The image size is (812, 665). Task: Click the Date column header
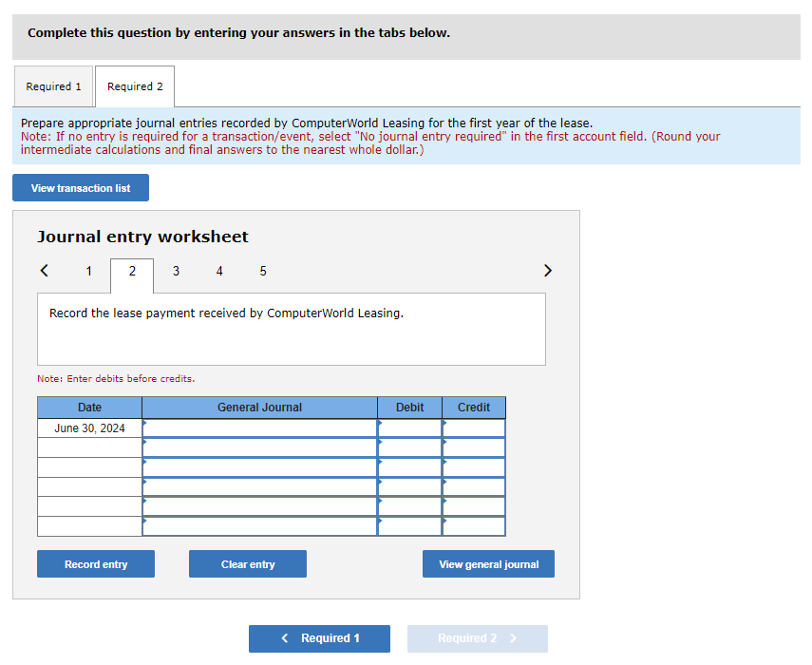[x=89, y=408]
